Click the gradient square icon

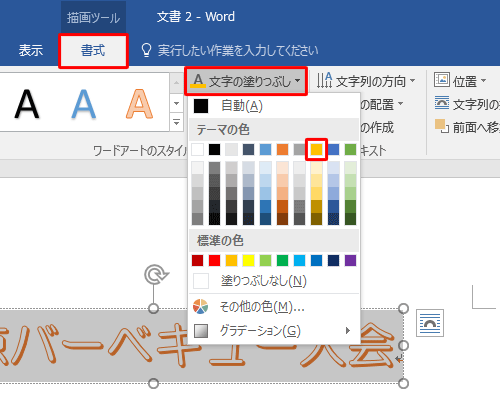(201, 331)
